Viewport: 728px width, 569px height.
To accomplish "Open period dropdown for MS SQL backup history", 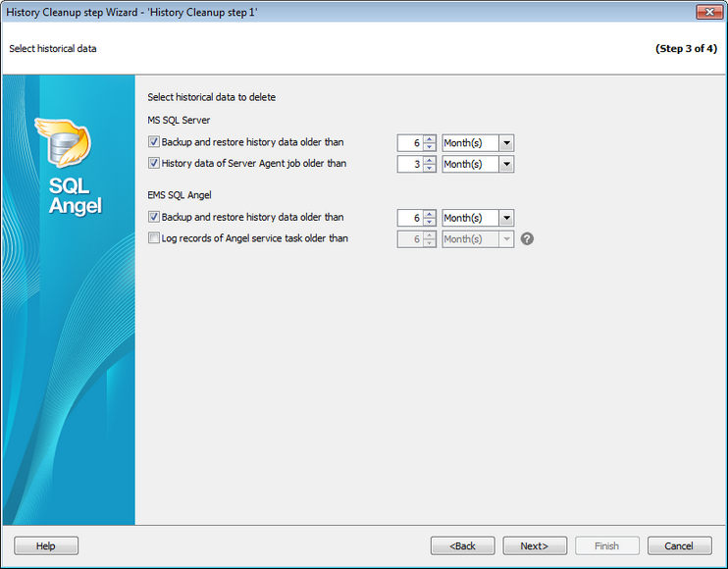I will (506, 143).
